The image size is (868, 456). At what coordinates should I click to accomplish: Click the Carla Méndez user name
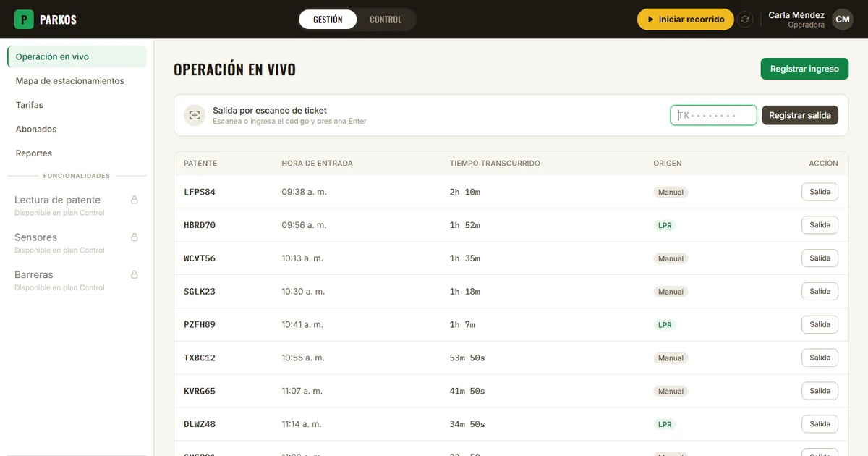coord(796,15)
